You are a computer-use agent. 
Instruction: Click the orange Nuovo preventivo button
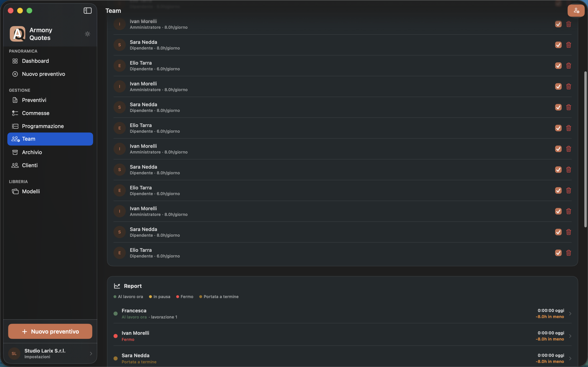click(x=50, y=331)
